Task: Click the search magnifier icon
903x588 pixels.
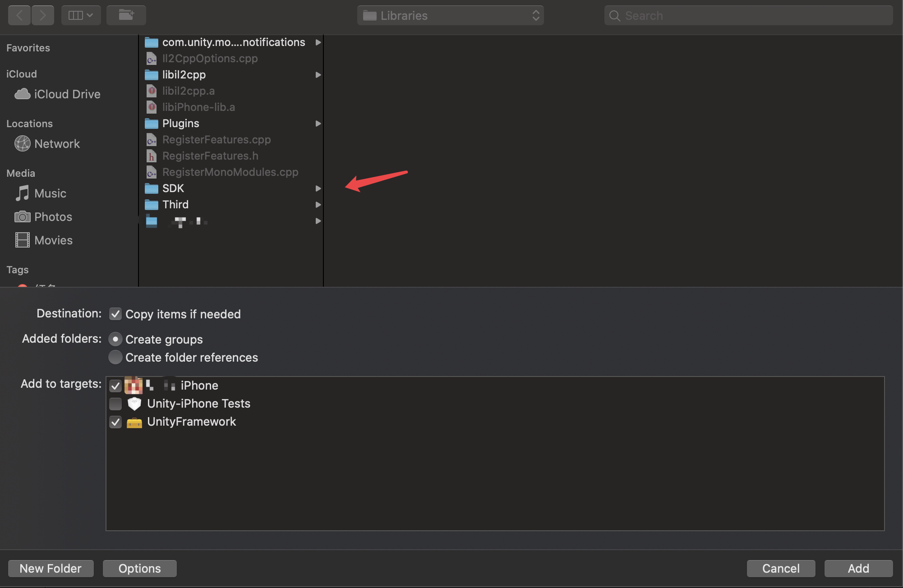Action: 614,16
